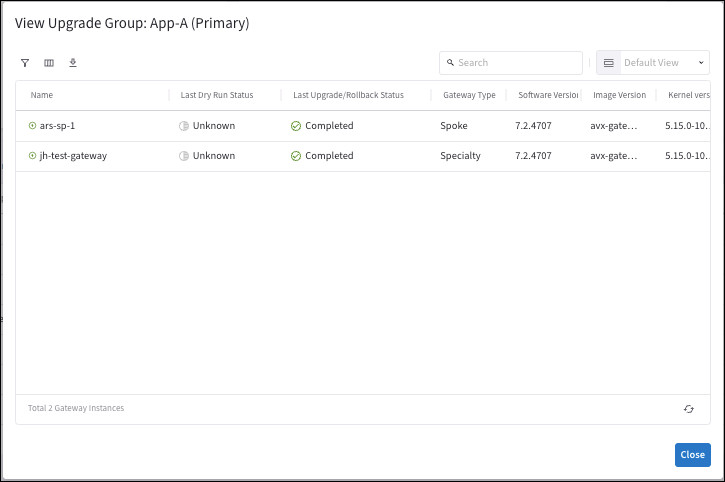
Task: Click the status icon beside jh-test-gateway
Action: point(33,156)
